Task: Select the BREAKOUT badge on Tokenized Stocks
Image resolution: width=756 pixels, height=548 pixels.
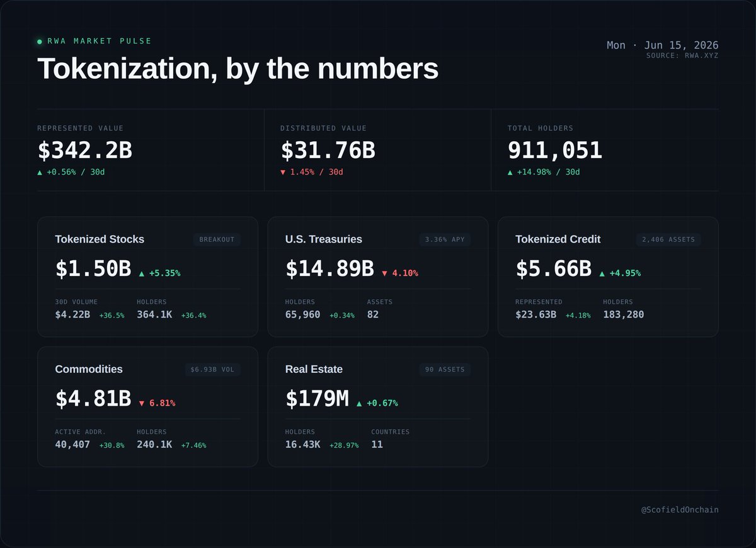Action: (217, 239)
